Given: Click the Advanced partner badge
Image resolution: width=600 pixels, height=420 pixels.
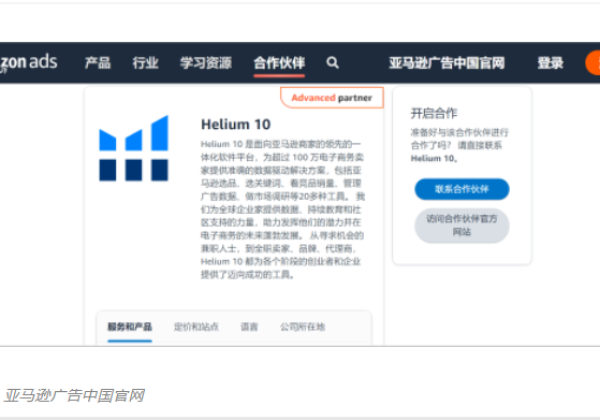Looking at the screenshot, I should click(332, 98).
